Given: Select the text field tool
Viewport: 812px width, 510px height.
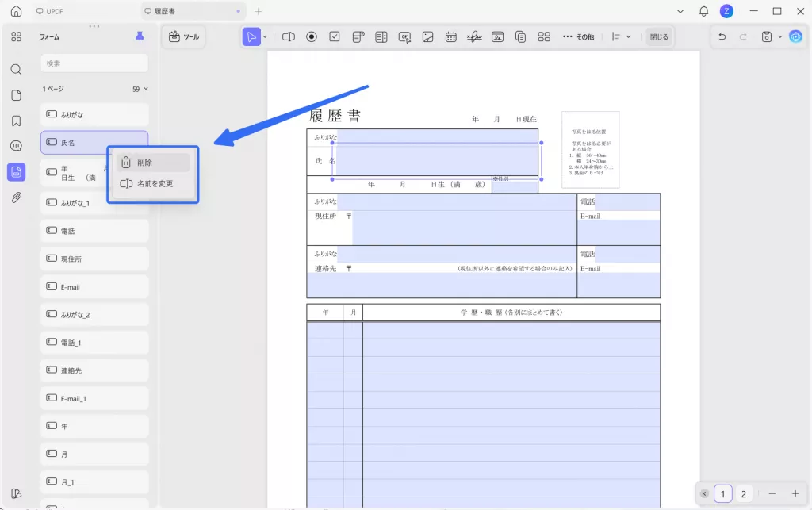Looking at the screenshot, I should click(289, 36).
